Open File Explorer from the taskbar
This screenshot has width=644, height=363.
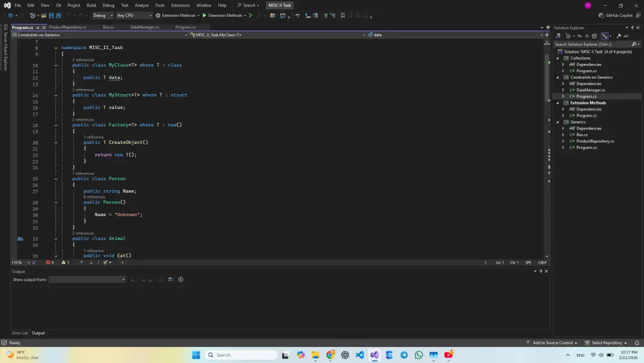click(x=316, y=355)
